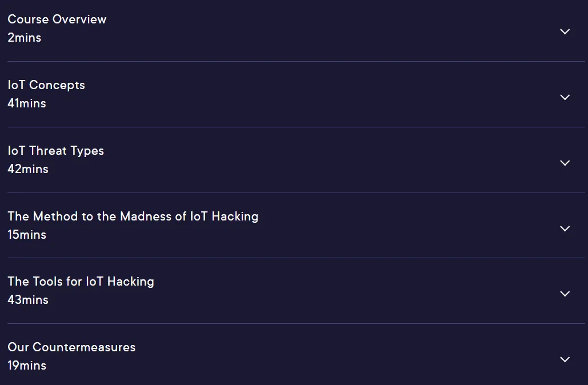588x385 pixels.
Task: Click The Method to the Madness of IoT Hacking title
Action: 133,216
